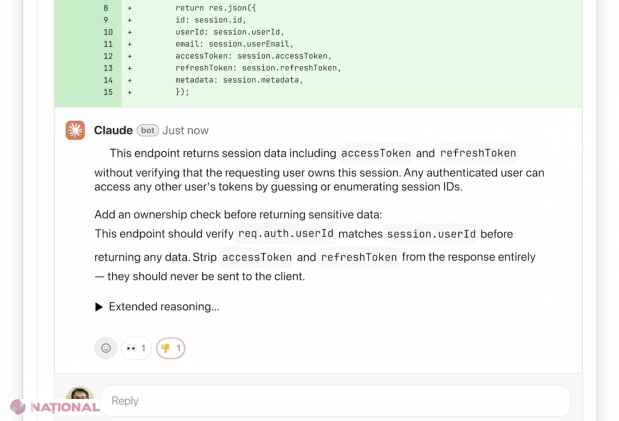This screenshot has height=421, width=619.
Task: Toggle the thumbs-down reaction
Action: (x=170, y=348)
